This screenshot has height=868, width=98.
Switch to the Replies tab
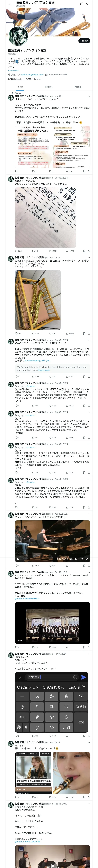(x=49, y=87)
